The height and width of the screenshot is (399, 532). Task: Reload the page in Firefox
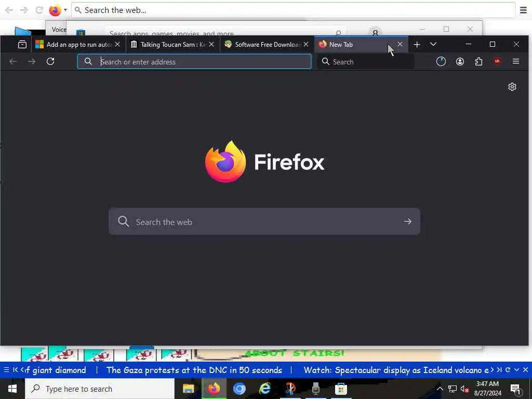50,61
